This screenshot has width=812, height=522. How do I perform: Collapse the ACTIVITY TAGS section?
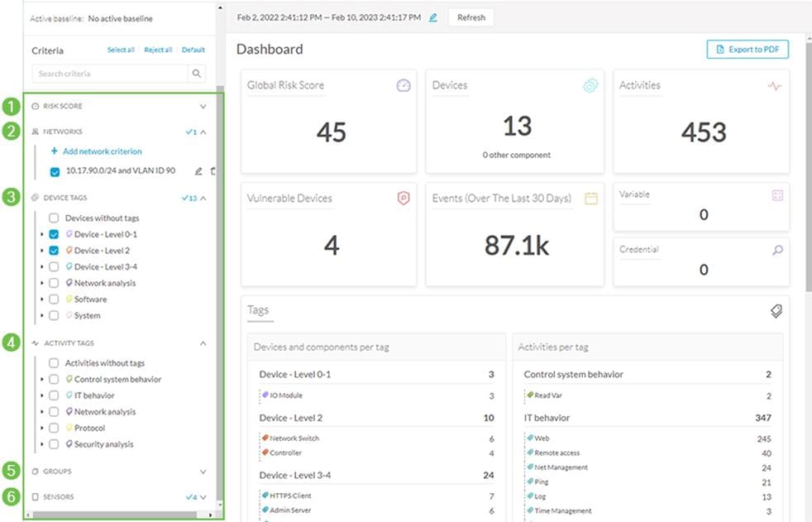pyautogui.click(x=203, y=342)
